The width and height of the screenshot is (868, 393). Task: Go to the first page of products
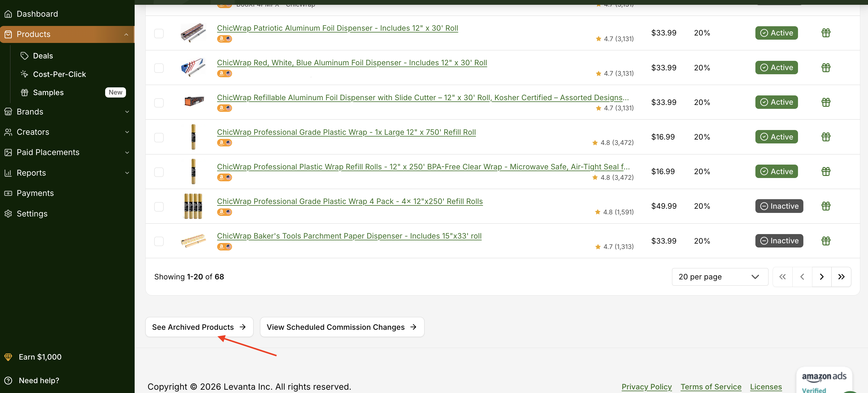tap(783, 277)
